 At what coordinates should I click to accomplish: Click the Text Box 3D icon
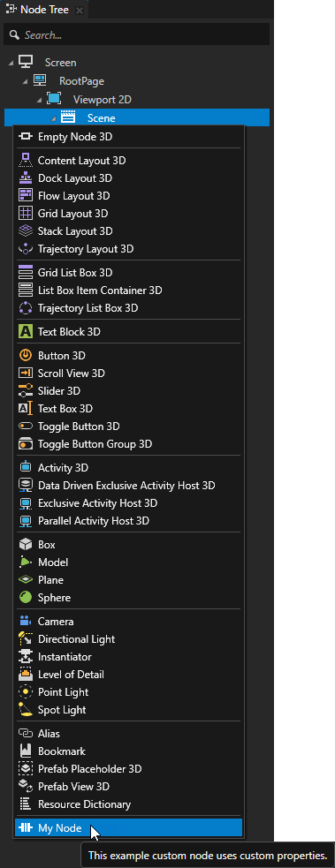click(x=26, y=409)
